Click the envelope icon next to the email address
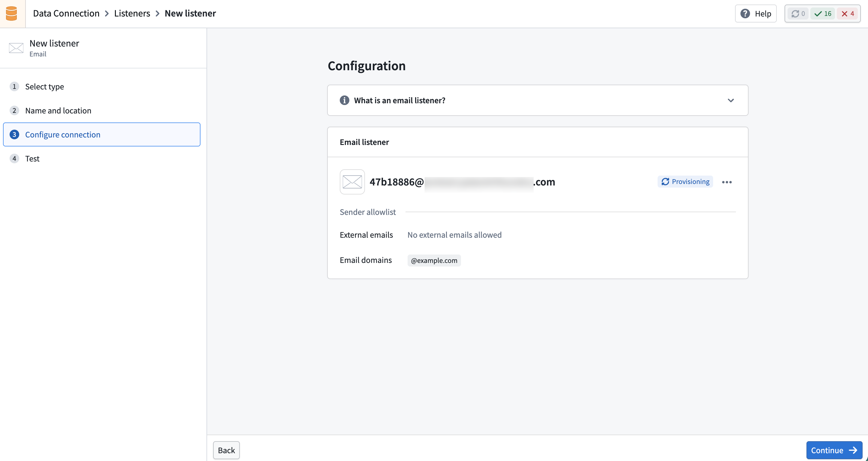The image size is (868, 461). click(352, 182)
